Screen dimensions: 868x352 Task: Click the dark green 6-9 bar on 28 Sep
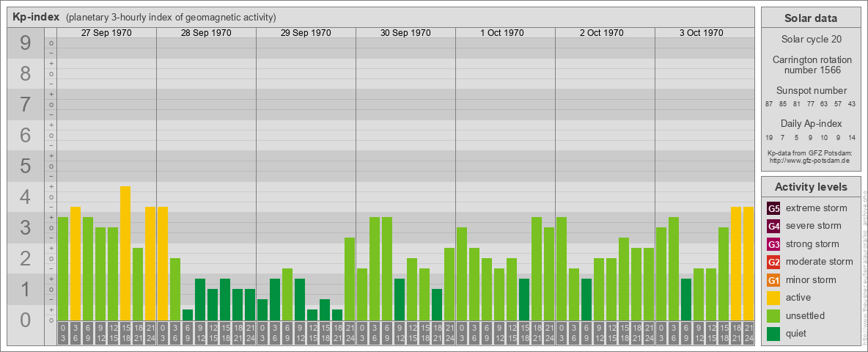click(x=188, y=315)
